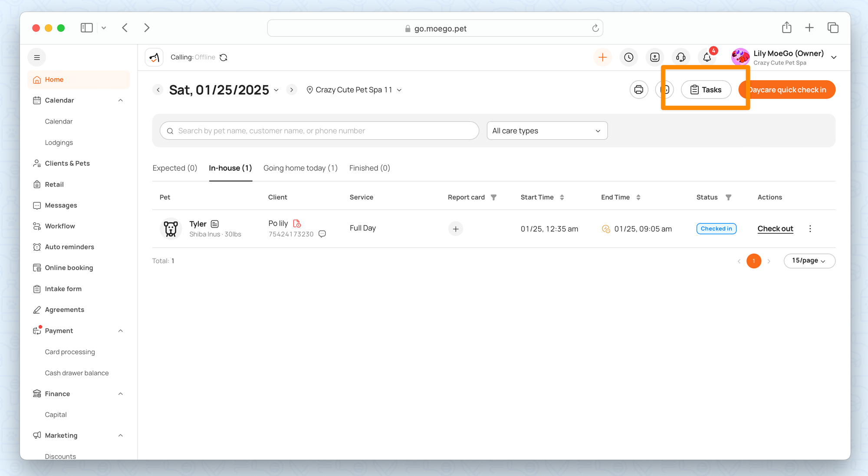The width and height of the screenshot is (868, 476).
Task: Filter by Status column icon
Action: (728, 197)
